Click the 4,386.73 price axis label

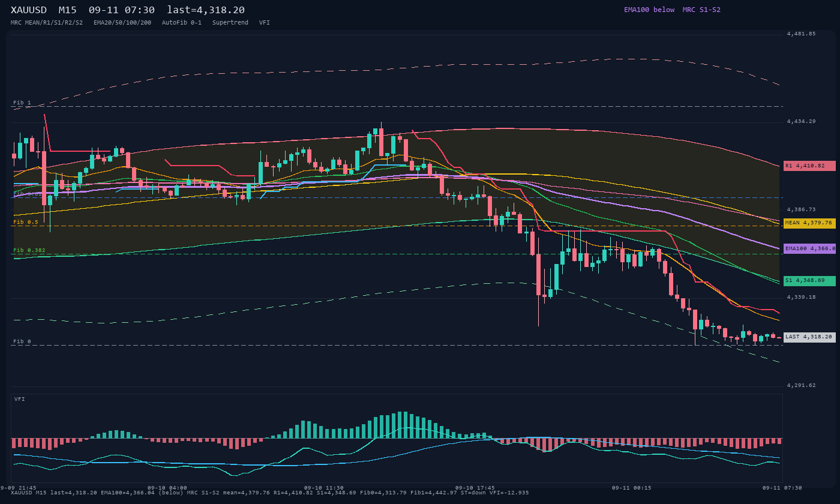tap(802, 209)
